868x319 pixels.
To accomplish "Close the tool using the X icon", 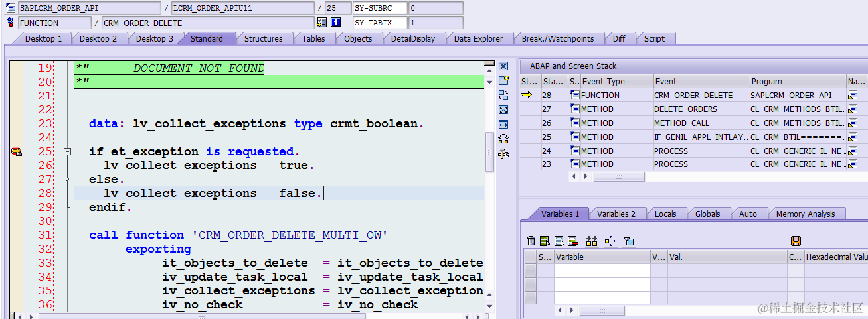I will click(503, 66).
